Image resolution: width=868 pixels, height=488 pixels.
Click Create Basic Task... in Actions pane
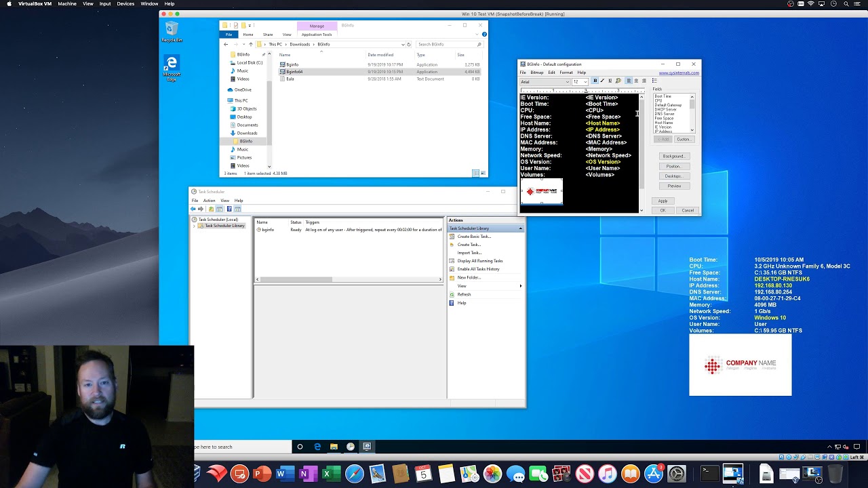click(x=473, y=237)
